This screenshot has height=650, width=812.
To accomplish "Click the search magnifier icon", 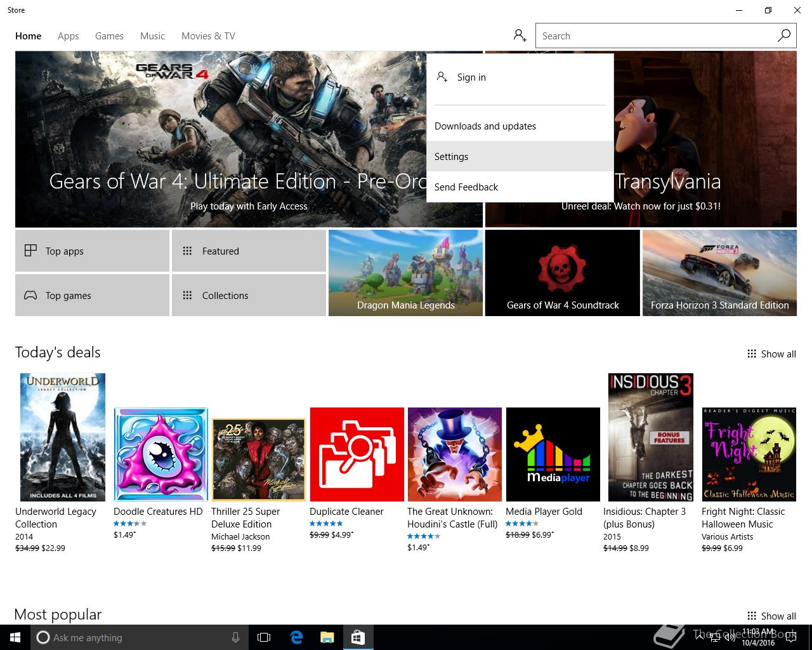I will (784, 36).
